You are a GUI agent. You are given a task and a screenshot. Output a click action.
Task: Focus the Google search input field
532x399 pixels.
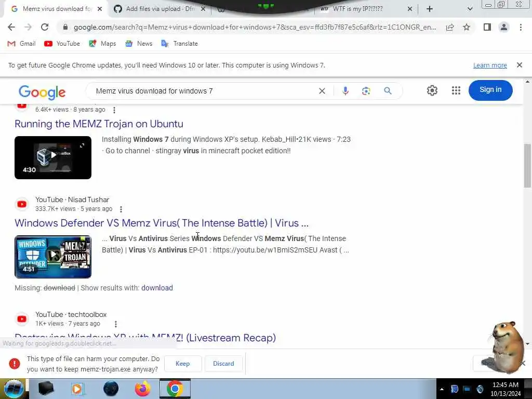coord(204,91)
